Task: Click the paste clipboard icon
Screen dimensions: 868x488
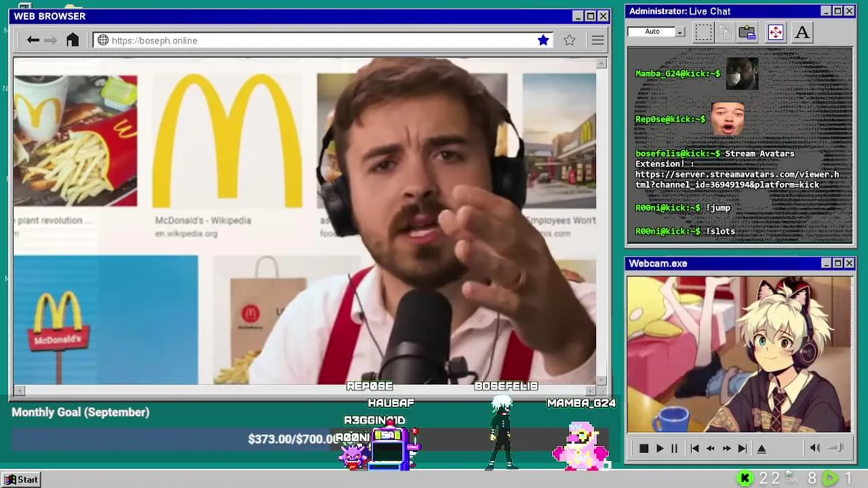Action: (747, 32)
